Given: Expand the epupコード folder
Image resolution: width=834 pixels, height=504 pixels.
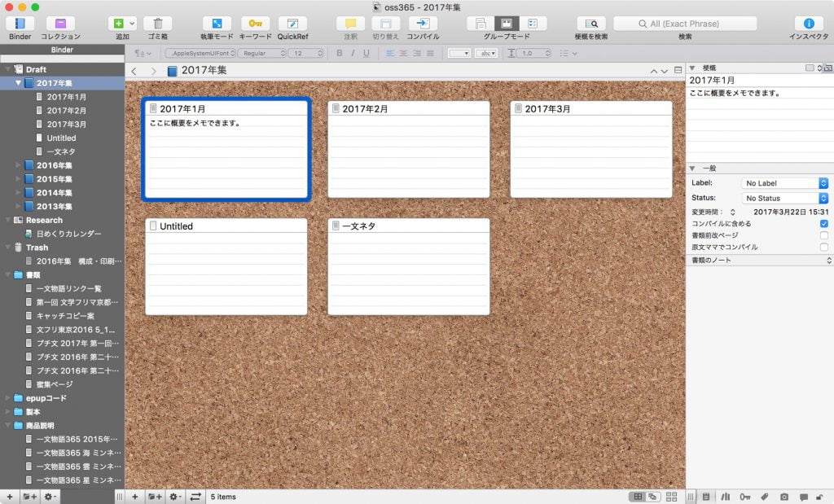Looking at the screenshot, I should pos(8,397).
